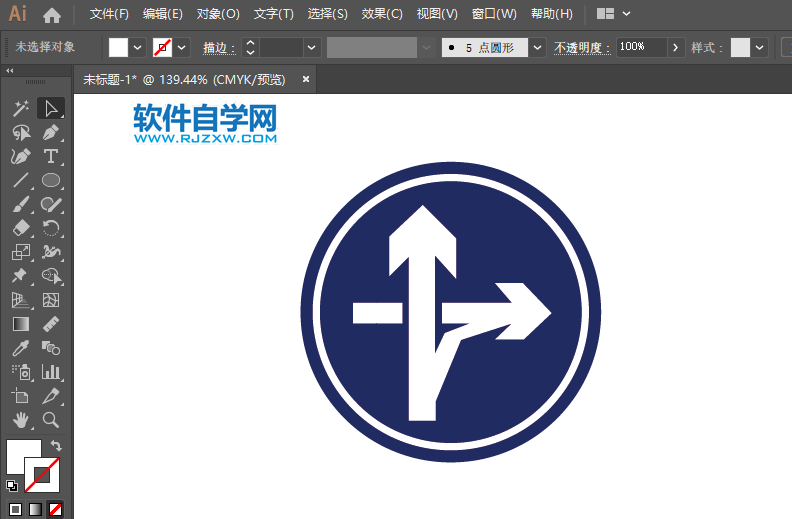Image resolution: width=792 pixels, height=519 pixels.
Task: Select the Ellipse tool
Action: [x=51, y=180]
